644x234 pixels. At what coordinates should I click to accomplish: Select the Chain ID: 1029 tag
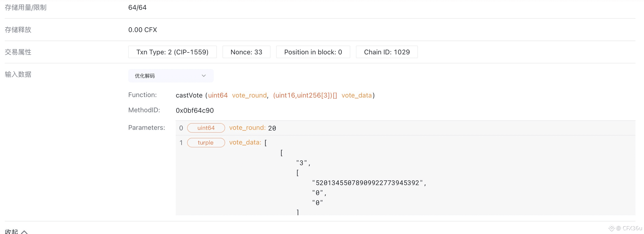[387, 52]
